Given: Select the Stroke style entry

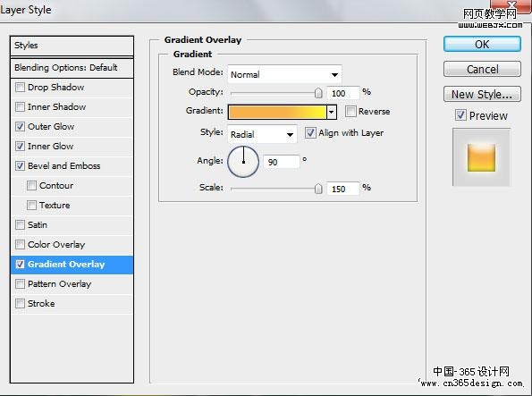Looking at the screenshot, I should 72,303.
